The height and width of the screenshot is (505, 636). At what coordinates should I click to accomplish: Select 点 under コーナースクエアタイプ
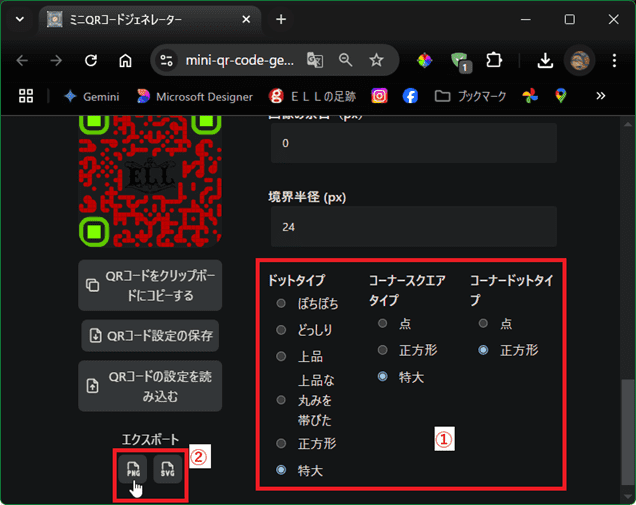tap(383, 324)
